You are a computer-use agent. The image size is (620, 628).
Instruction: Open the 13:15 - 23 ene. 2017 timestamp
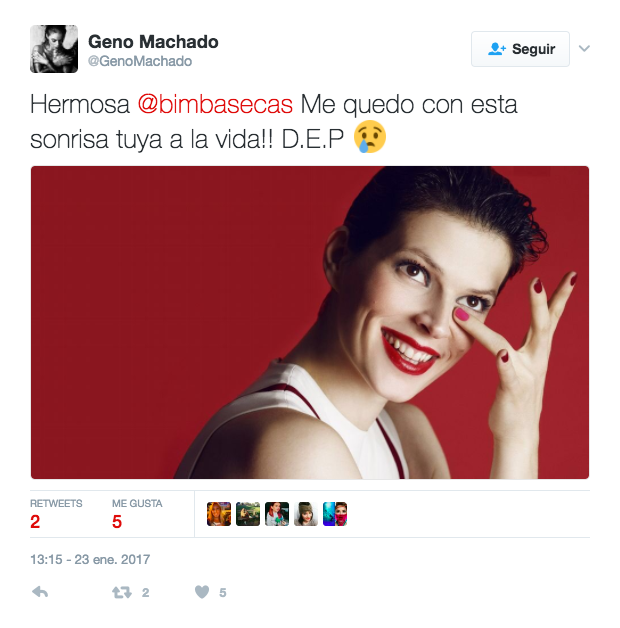90,560
